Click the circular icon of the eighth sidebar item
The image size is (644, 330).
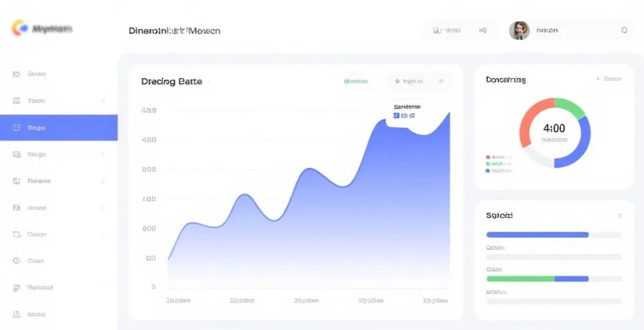[17, 260]
